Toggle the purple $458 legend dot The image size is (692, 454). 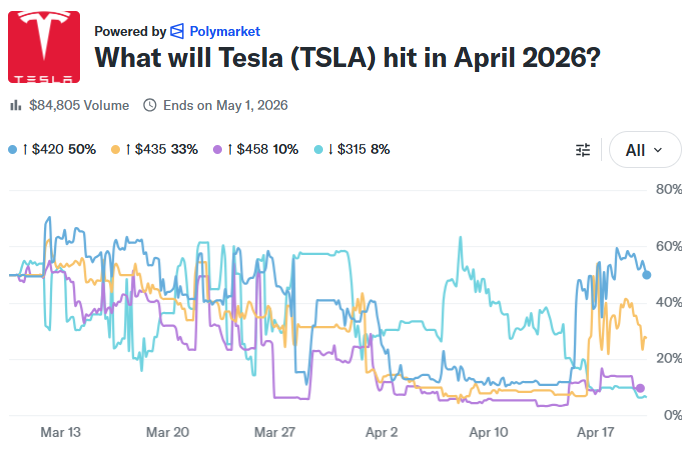pos(218,149)
